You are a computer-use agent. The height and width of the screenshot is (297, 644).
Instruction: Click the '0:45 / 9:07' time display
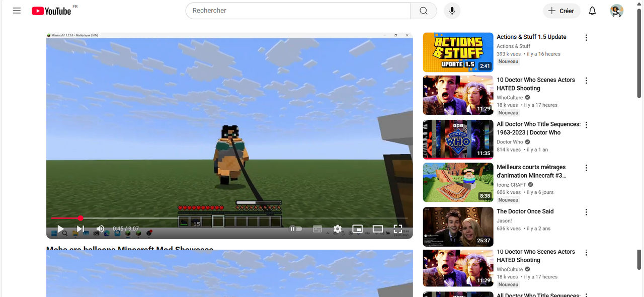pyautogui.click(x=126, y=229)
